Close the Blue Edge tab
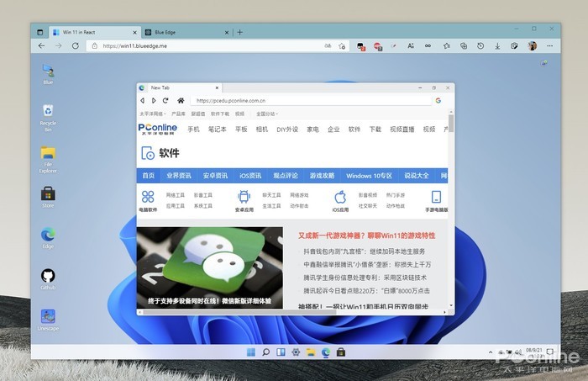This screenshot has width=588, height=381. 227,33
